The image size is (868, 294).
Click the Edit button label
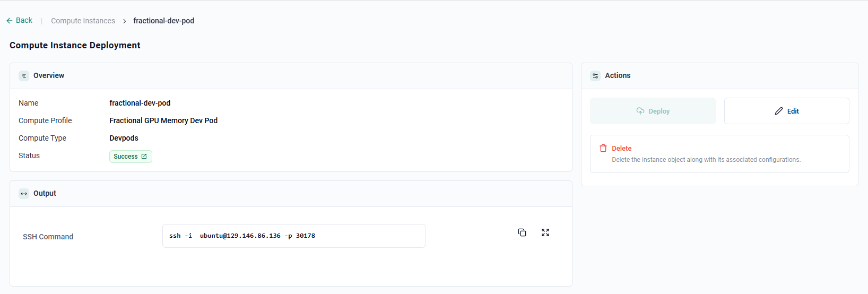[x=793, y=111]
